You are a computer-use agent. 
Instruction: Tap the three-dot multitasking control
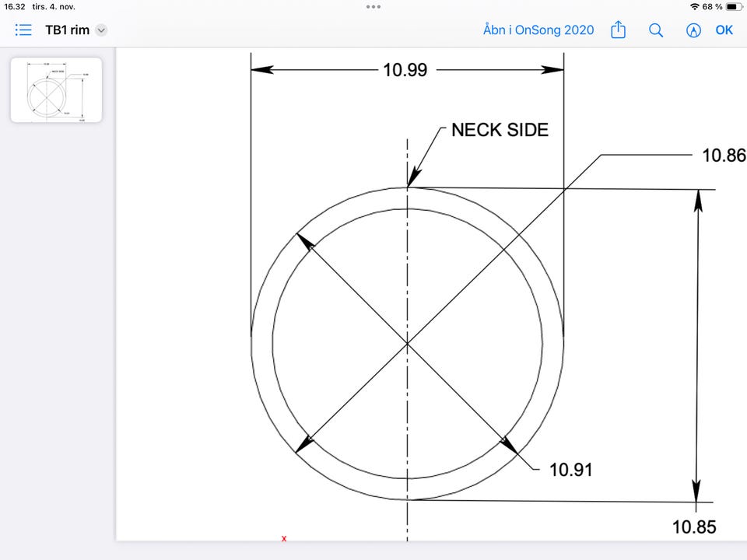click(x=373, y=7)
